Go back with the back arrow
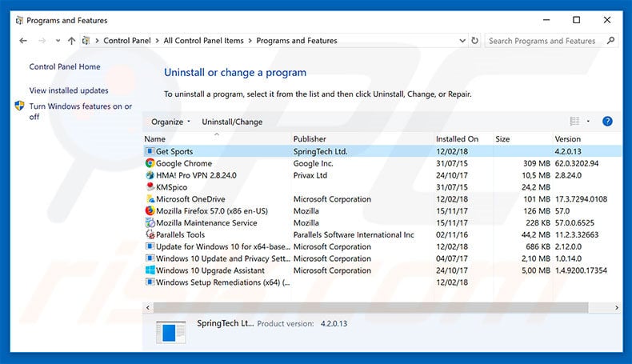The width and height of the screenshot is (632, 364). [23, 41]
